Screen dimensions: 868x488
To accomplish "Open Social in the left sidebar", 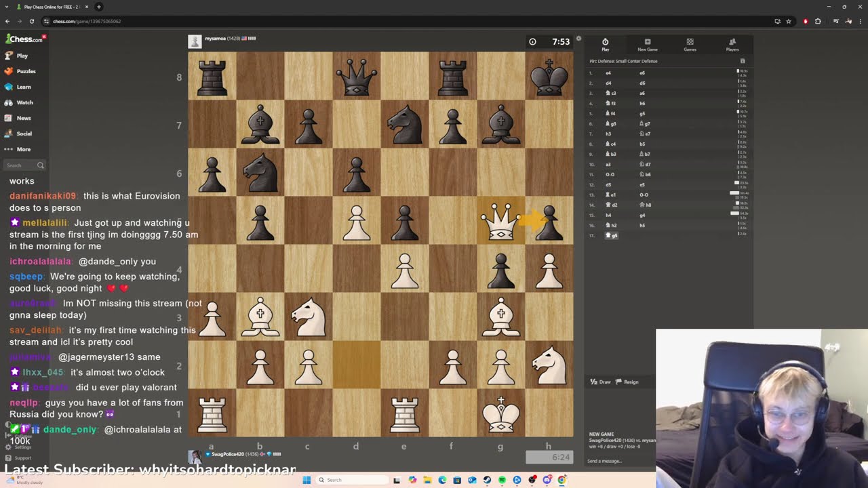I will [x=19, y=134].
